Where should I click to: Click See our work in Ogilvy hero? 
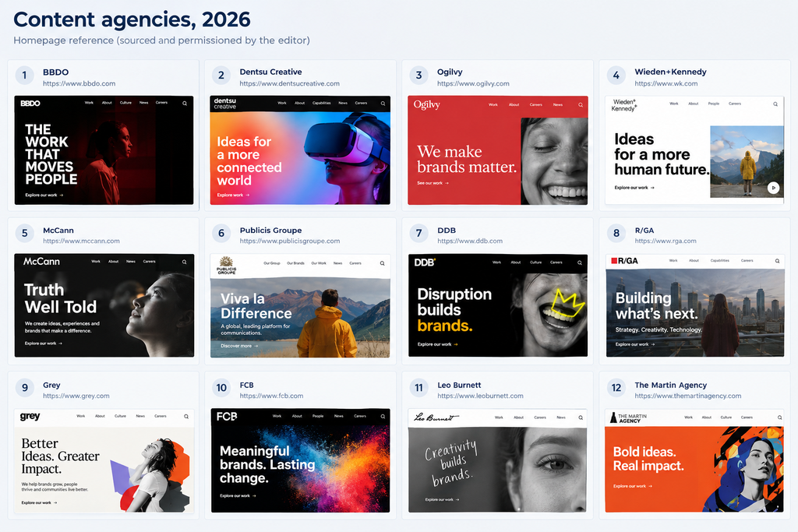[433, 183]
